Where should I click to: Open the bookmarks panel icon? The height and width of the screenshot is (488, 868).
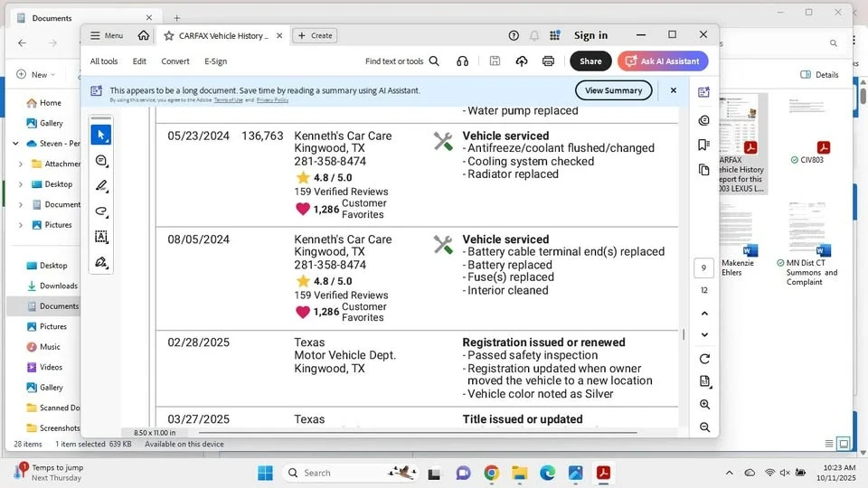point(703,145)
